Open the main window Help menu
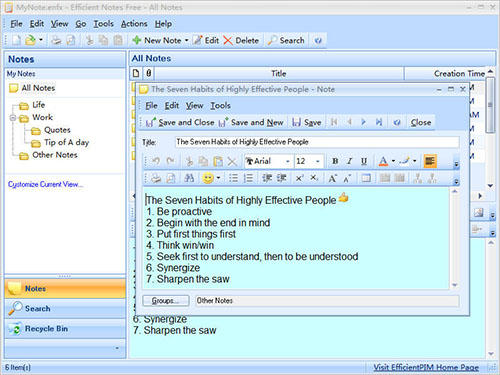Screen dimensions: 500x375 163,24
